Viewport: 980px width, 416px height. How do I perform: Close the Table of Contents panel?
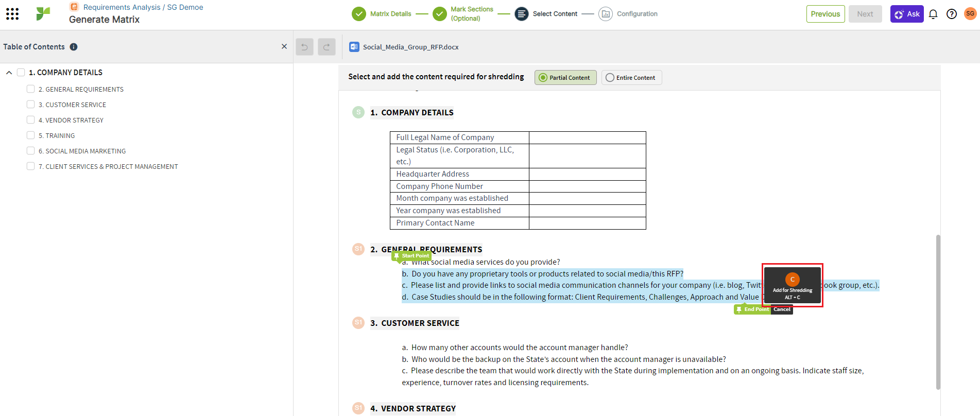click(x=284, y=46)
